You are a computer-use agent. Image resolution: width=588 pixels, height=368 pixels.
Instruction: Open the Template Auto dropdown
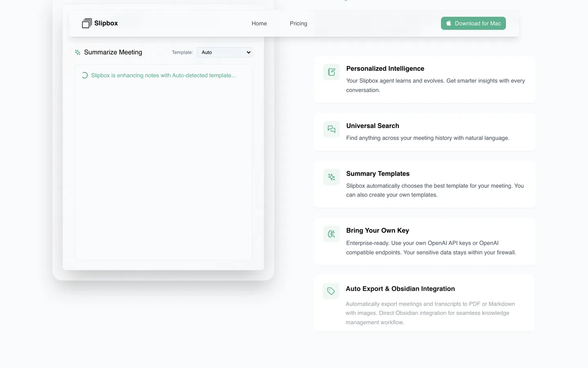[x=225, y=52]
